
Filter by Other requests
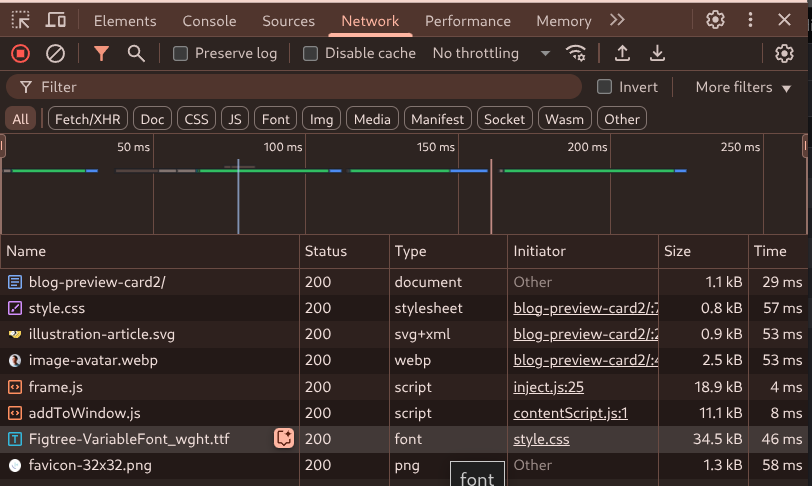pyautogui.click(x=621, y=119)
